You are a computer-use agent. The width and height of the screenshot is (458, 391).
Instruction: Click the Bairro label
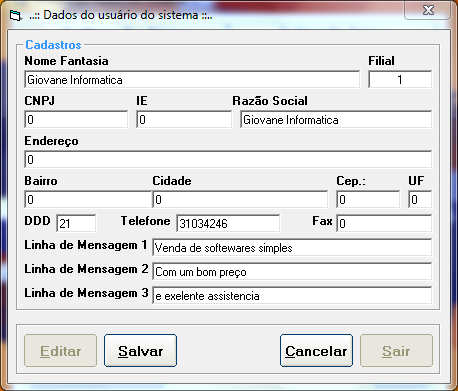[x=41, y=181]
